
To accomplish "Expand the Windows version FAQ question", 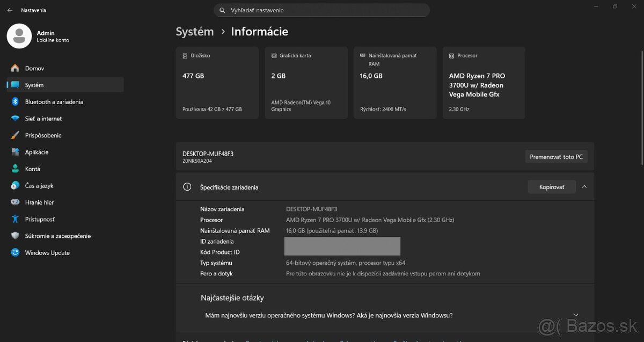I will (575, 315).
